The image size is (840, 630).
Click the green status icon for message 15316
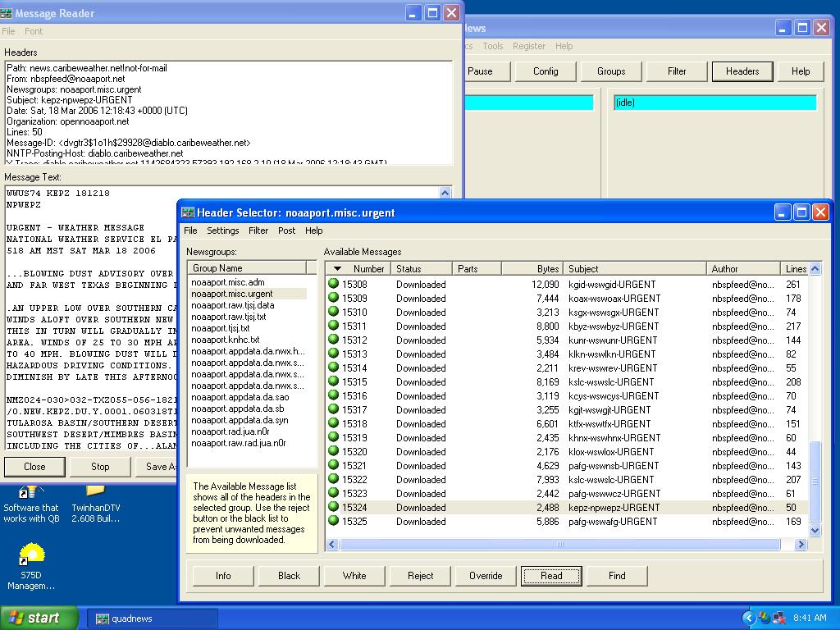point(333,395)
